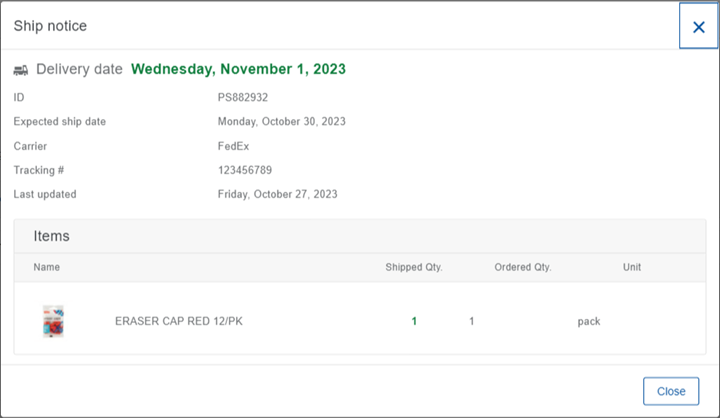Click the Tracking # label
This screenshot has height=418, width=720.
[x=39, y=170]
